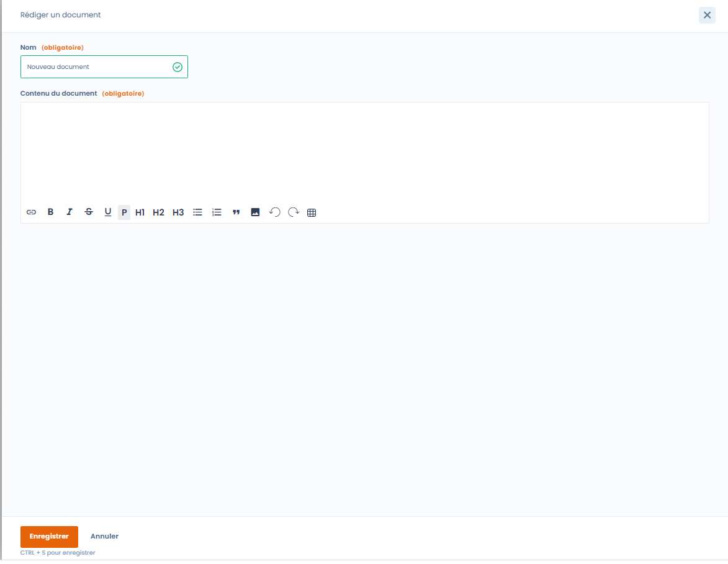Select paragraph style P

(124, 212)
